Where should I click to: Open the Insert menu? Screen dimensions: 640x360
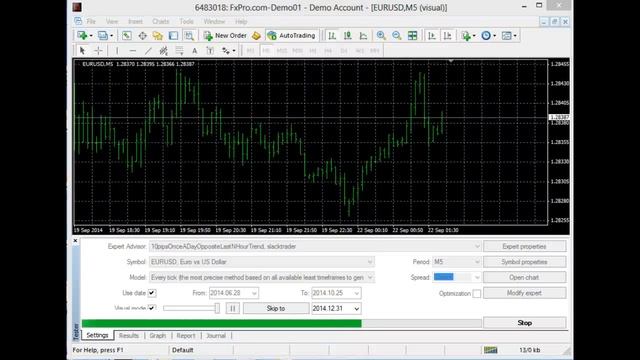(135, 21)
